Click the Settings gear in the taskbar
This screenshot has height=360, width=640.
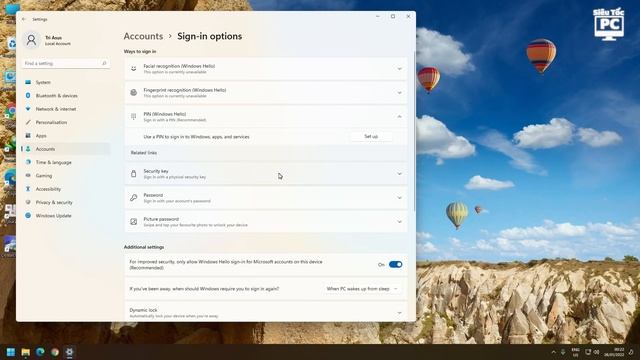point(69,352)
